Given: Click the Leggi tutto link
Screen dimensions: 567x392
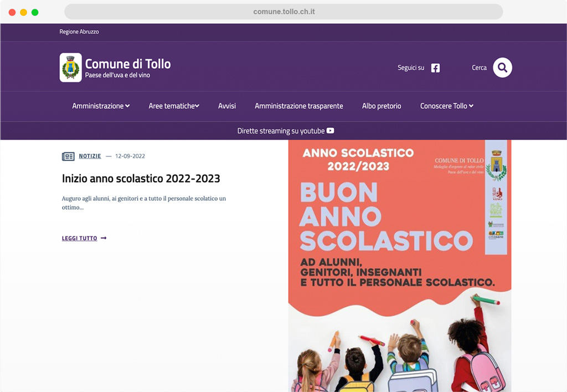Looking at the screenshot, I should (80, 239).
